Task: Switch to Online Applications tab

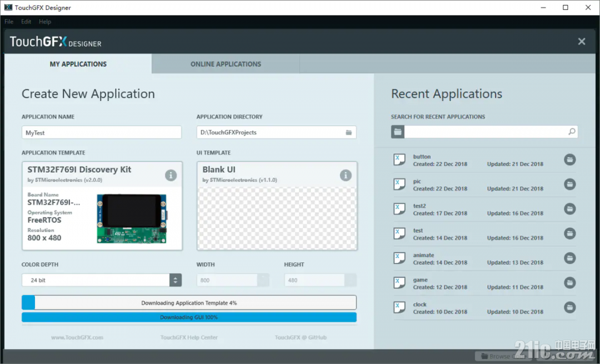Action: tap(226, 64)
